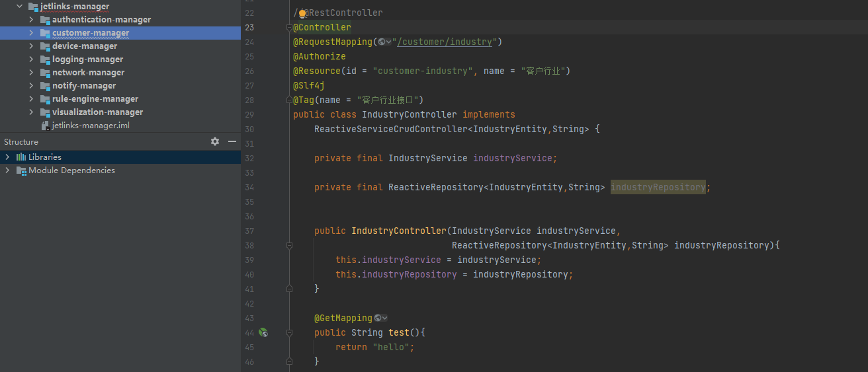
Task: Click the Module Dependencies folder icon
Action: click(21, 170)
